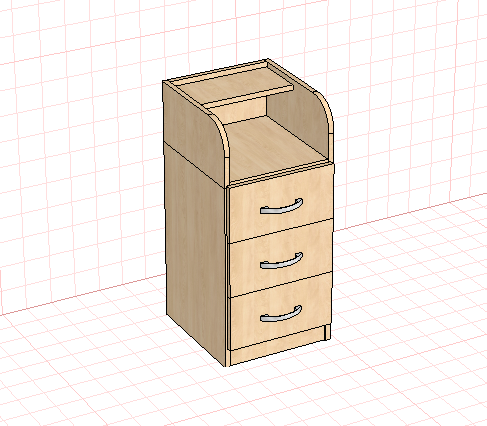Image resolution: width=487 pixels, height=426 pixels.
Task: Select the top drawer front panel
Action: (281, 203)
